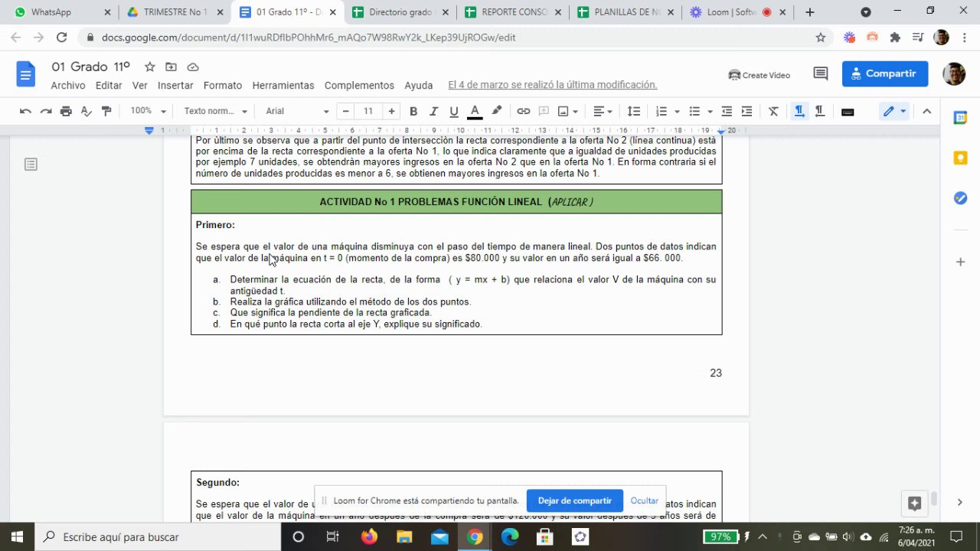This screenshot has height=551, width=980.
Task: Increase the indent
Action: point(746,112)
